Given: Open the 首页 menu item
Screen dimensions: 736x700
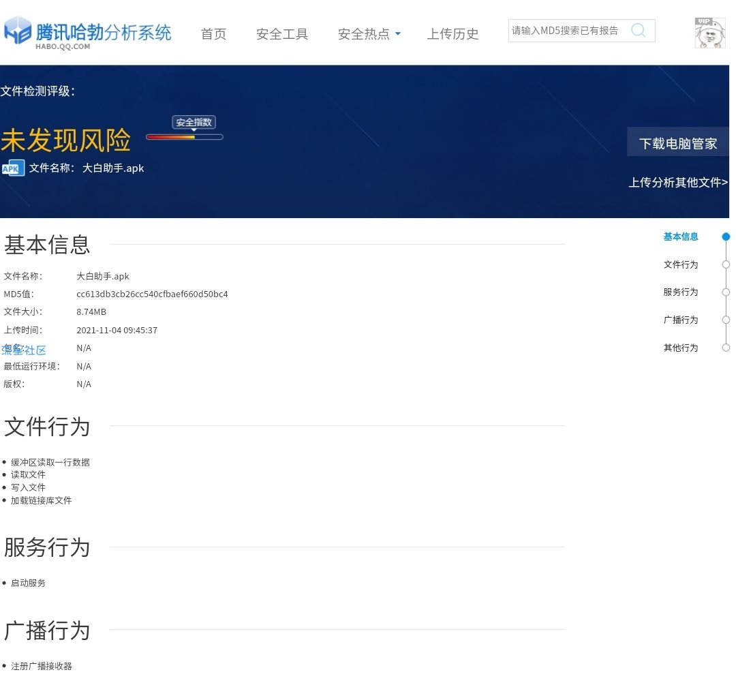Looking at the screenshot, I should (x=213, y=34).
